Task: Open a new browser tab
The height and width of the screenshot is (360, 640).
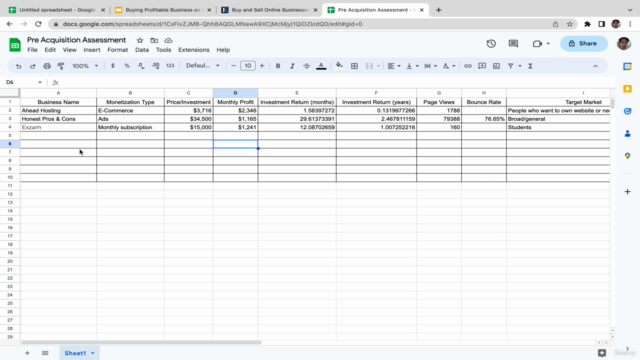Action: point(438,10)
